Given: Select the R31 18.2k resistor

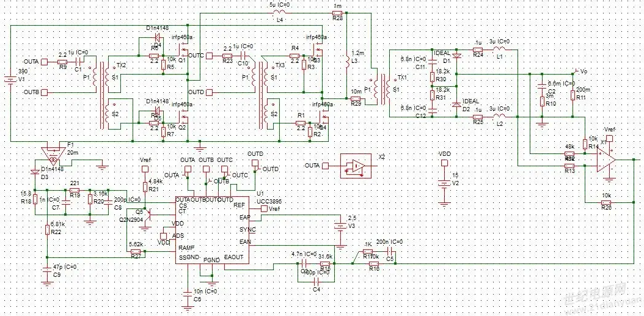Looking at the screenshot, I should (432, 95).
